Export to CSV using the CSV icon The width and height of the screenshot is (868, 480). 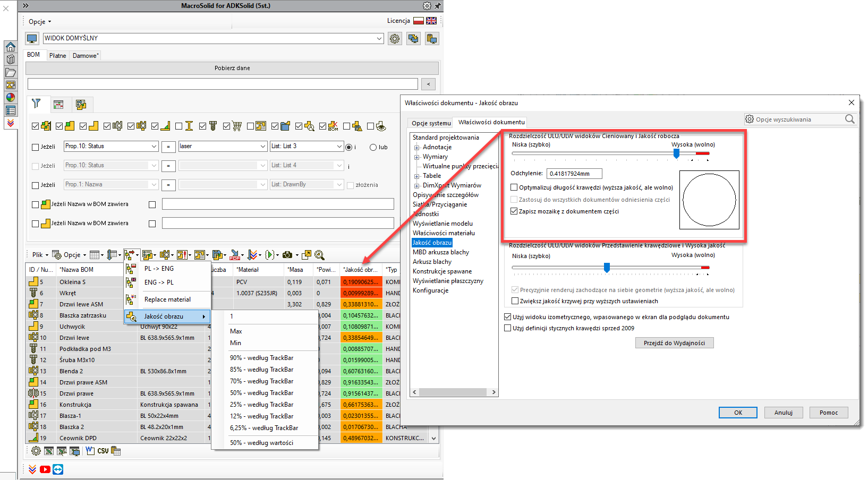(103, 451)
